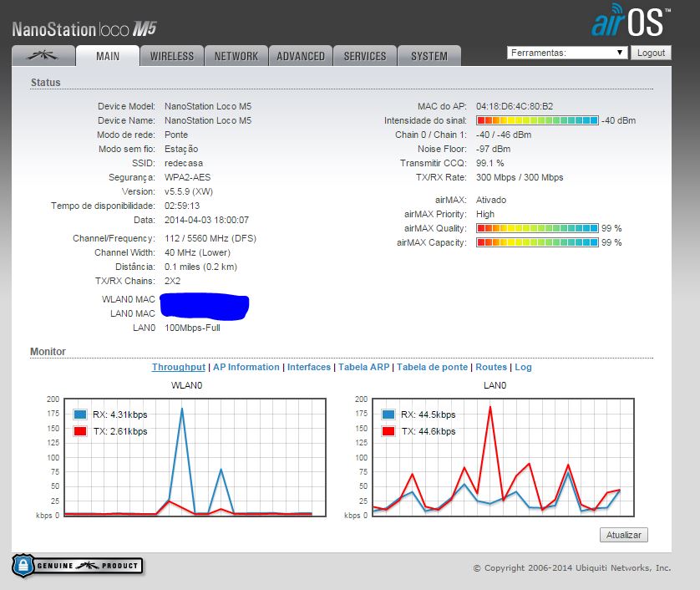Viewport: 700px width, 590px height.
Task: Click the airOS logo
Action: click(631, 21)
